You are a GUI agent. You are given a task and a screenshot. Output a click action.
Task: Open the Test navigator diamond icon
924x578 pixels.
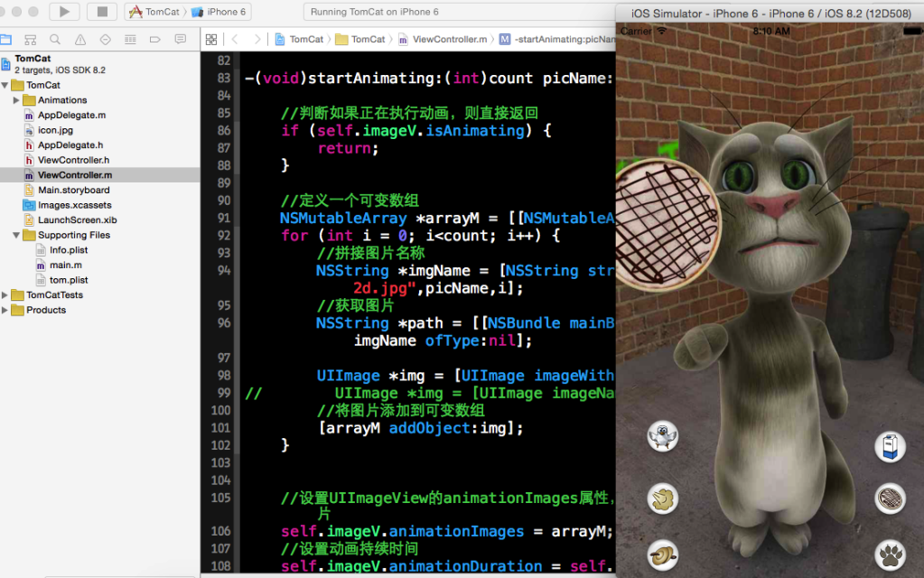[105, 40]
